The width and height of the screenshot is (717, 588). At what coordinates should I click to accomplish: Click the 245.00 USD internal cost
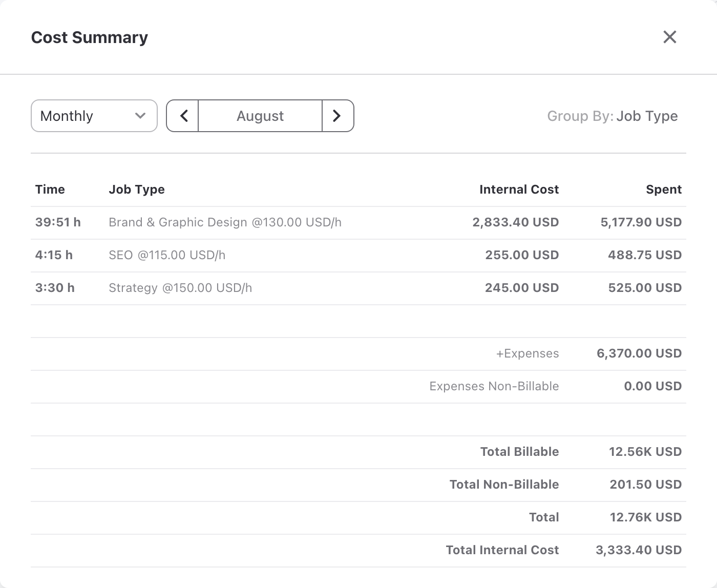coord(522,288)
